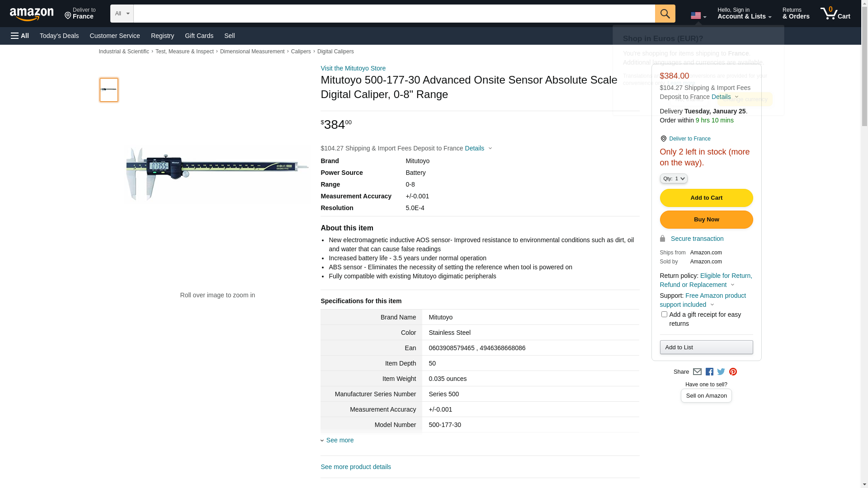Image resolution: width=868 pixels, height=488 pixels.
Task: Share product on Twitter icon
Action: click(721, 372)
